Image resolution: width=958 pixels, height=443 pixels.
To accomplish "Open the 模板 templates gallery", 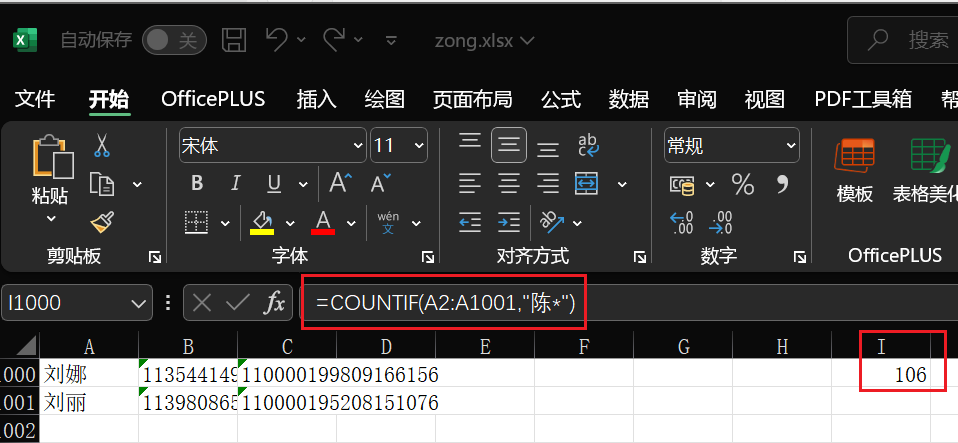I will 855,170.
